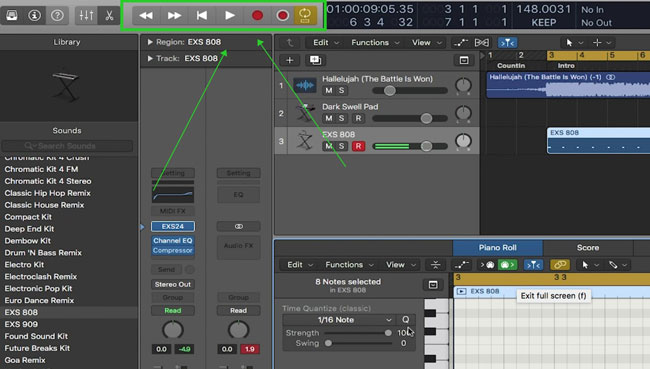Click the channel strip EQ thumbnail
Viewport: 650px width, 369px height.
point(172,194)
